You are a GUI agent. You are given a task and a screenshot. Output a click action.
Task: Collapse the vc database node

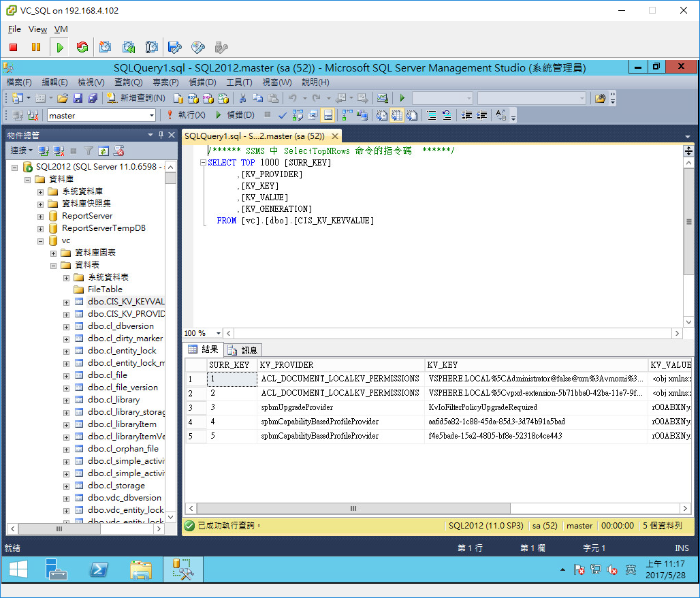41,241
